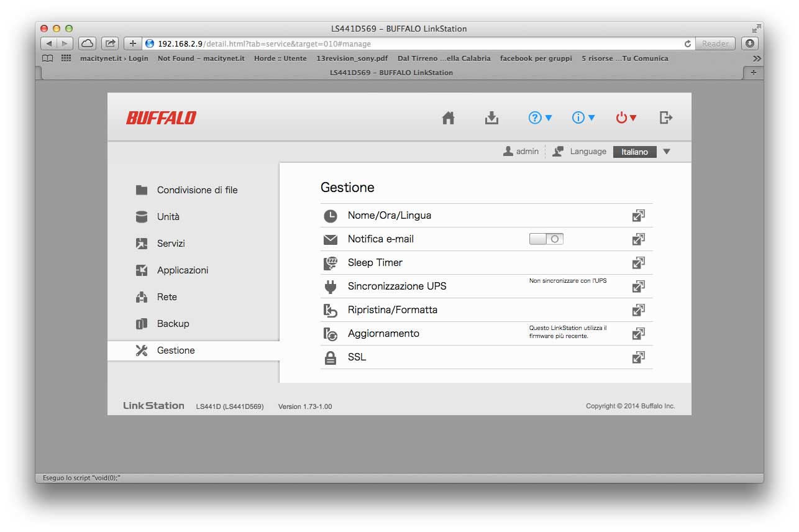799x532 pixels.
Task: Click the Copyright © 2014 Buffalo Inc. text
Action: (630, 406)
